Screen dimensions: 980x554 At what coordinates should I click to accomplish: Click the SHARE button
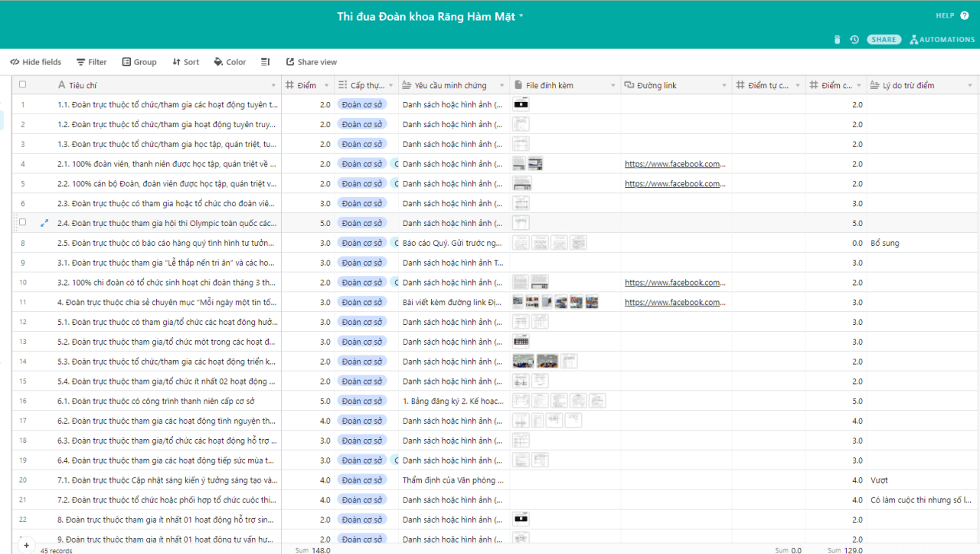(x=884, y=40)
